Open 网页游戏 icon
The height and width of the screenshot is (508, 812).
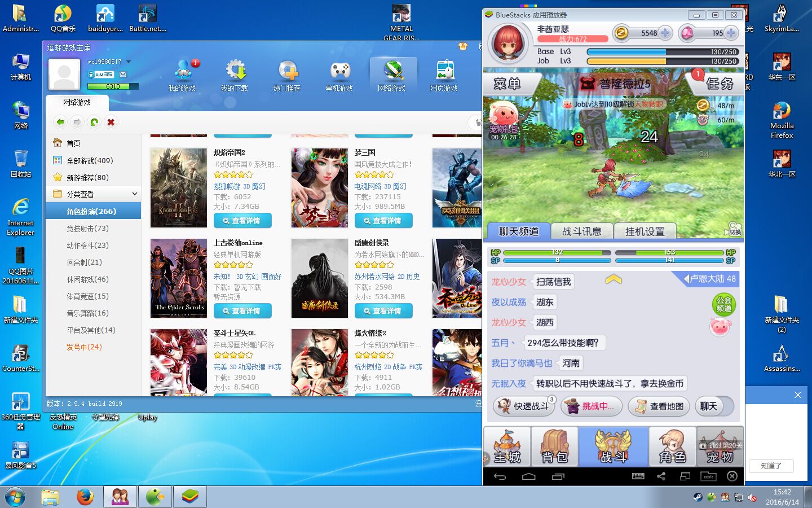coord(444,76)
